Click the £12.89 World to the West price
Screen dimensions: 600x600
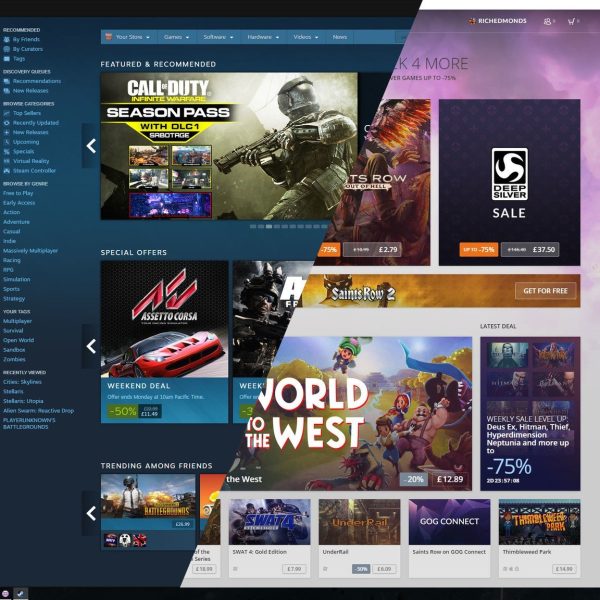pos(450,479)
